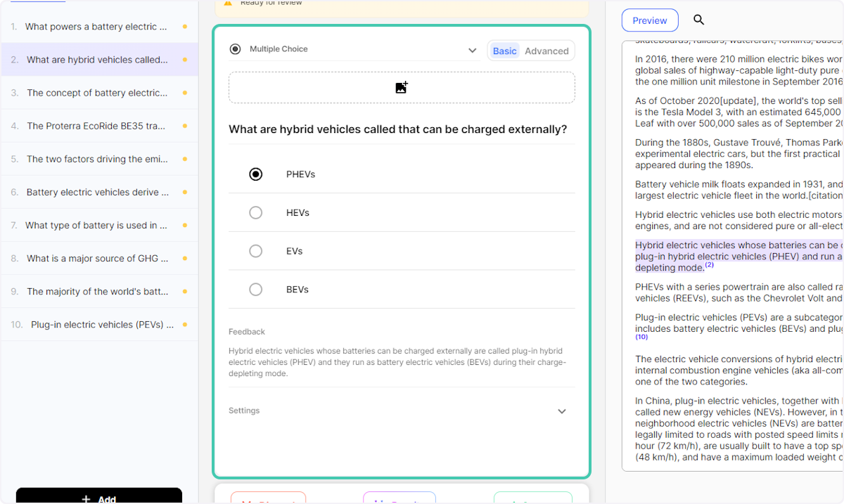This screenshot has width=844, height=504.
Task: Select the BEVs answer option
Action: [x=255, y=289]
